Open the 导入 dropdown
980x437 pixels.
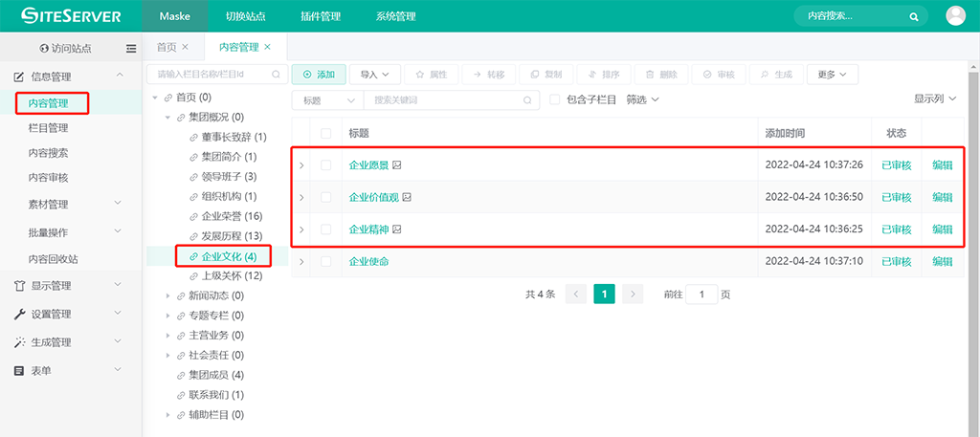click(x=375, y=74)
